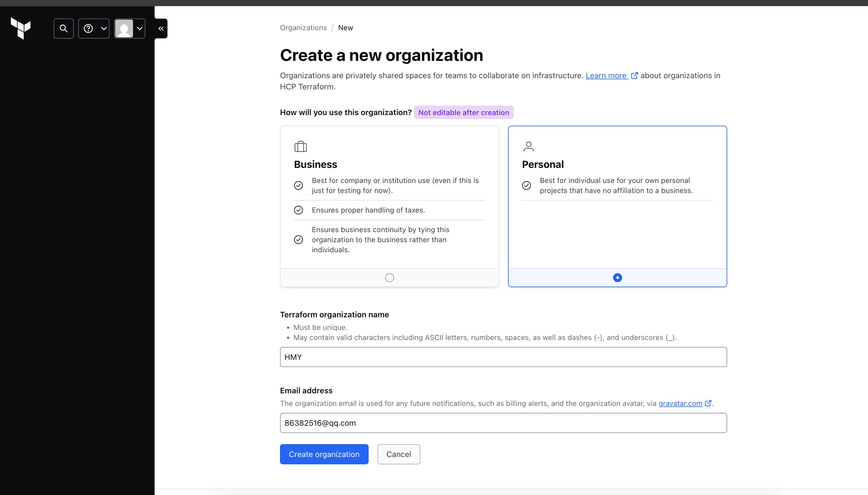Viewport: 868px width, 495px height.
Task: Click check icon for individual use item
Action: pyautogui.click(x=527, y=185)
